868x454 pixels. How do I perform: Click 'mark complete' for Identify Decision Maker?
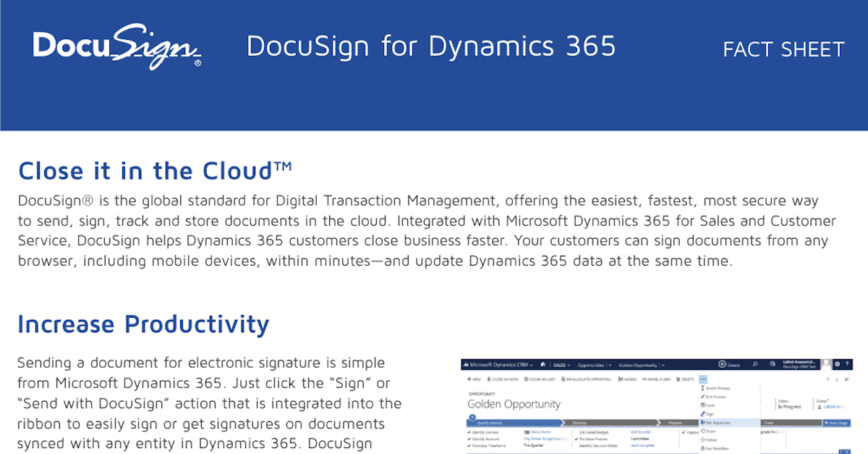pos(642,445)
